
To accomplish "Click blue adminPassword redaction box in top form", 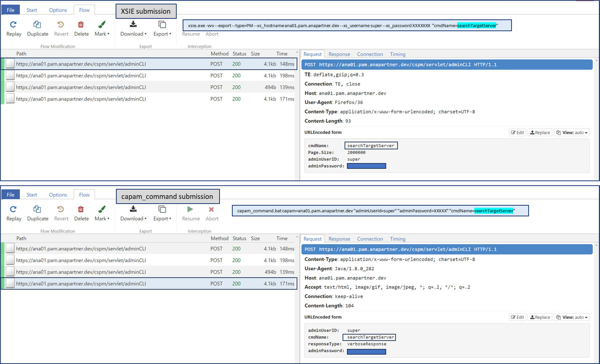I will (x=366, y=166).
